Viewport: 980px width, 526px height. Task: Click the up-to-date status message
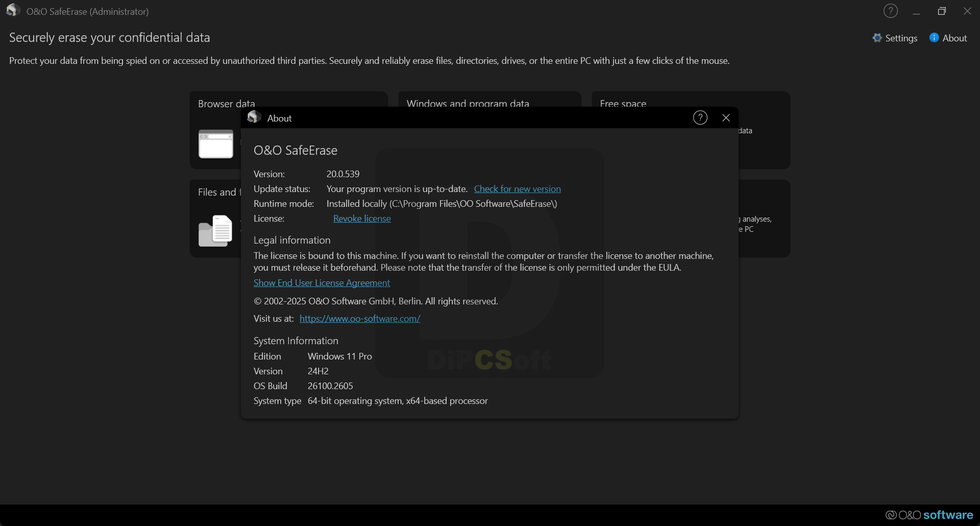point(397,189)
